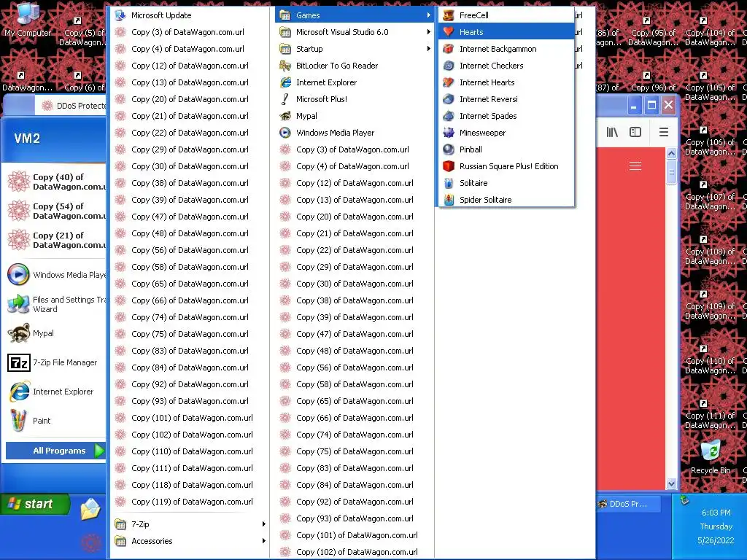
Task: Expand the Startup submenu folder
Action: click(355, 49)
